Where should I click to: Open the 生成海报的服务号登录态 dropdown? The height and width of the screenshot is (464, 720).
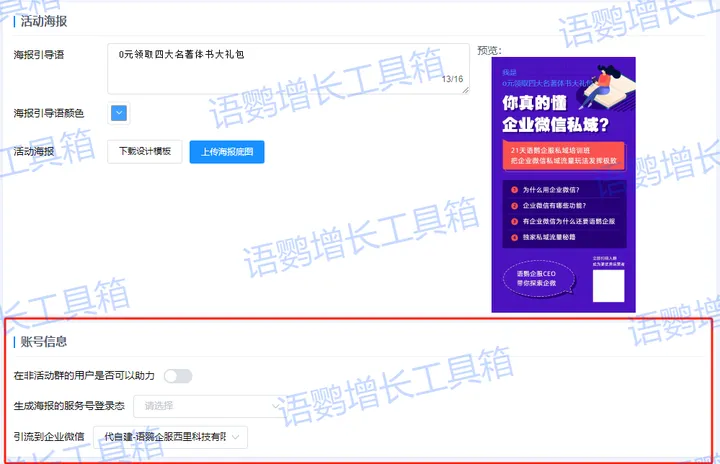point(208,406)
